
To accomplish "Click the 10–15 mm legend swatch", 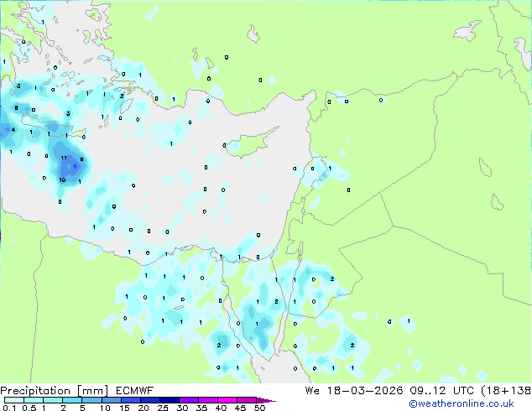I will (x=111, y=400).
